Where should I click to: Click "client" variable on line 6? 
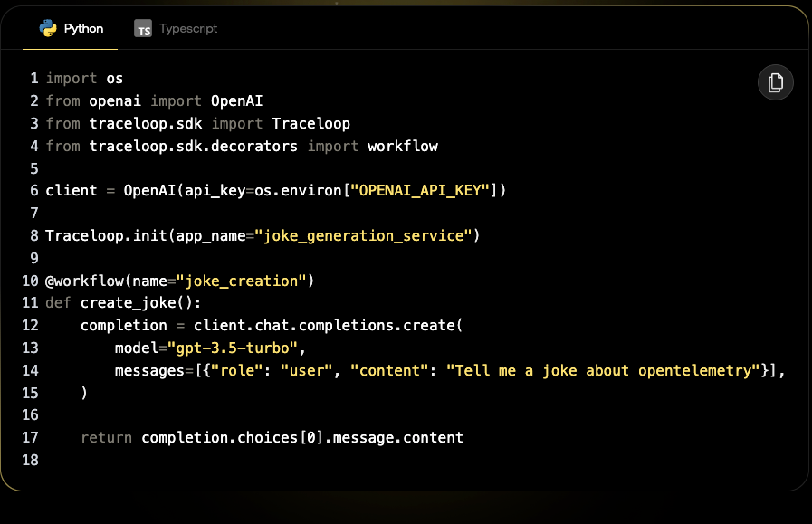pos(72,191)
